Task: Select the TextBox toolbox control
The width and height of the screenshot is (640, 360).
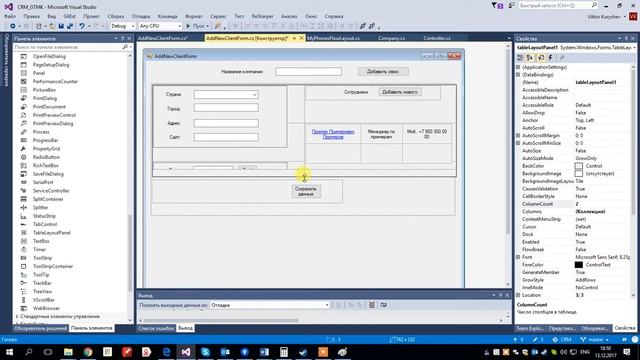Action: tap(41, 241)
